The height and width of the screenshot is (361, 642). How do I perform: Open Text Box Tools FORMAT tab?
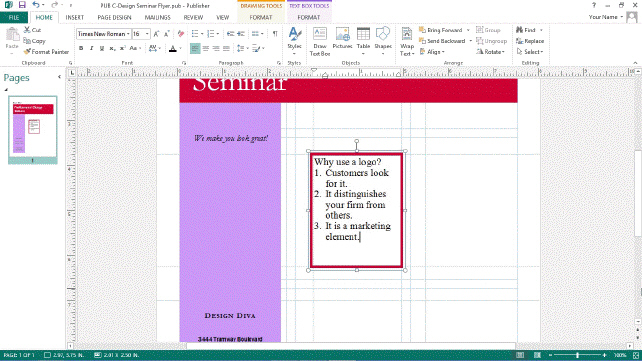point(309,18)
